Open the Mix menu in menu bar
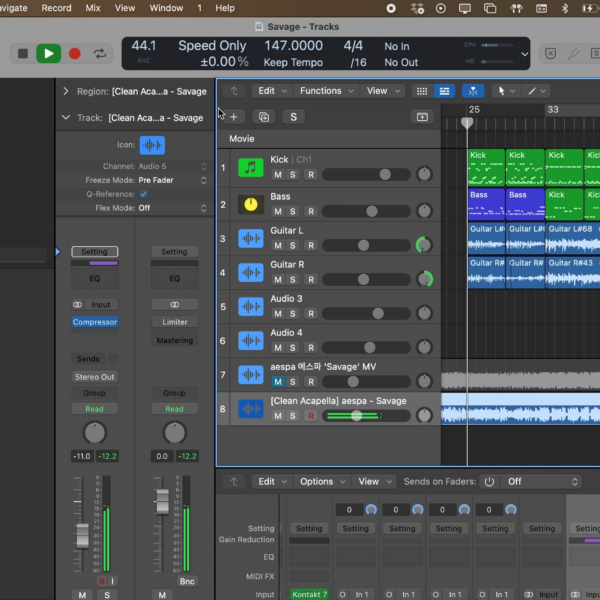Image resolution: width=600 pixels, height=600 pixels. pyautogui.click(x=93, y=8)
